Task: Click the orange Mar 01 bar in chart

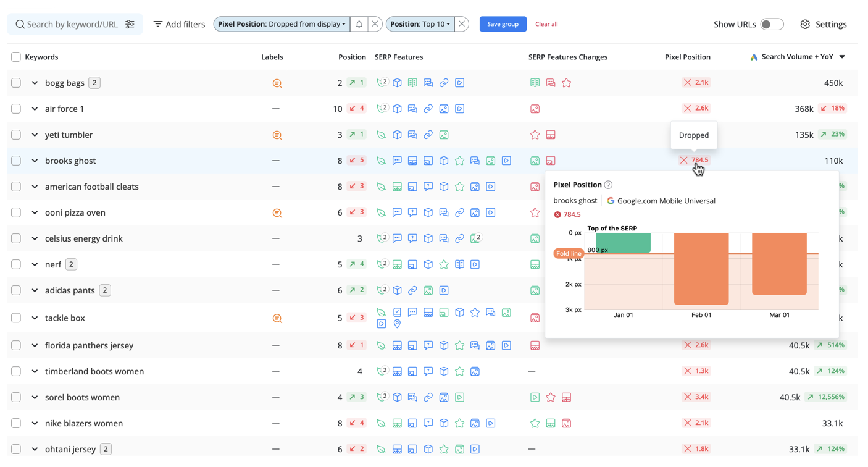Action: pos(779,264)
